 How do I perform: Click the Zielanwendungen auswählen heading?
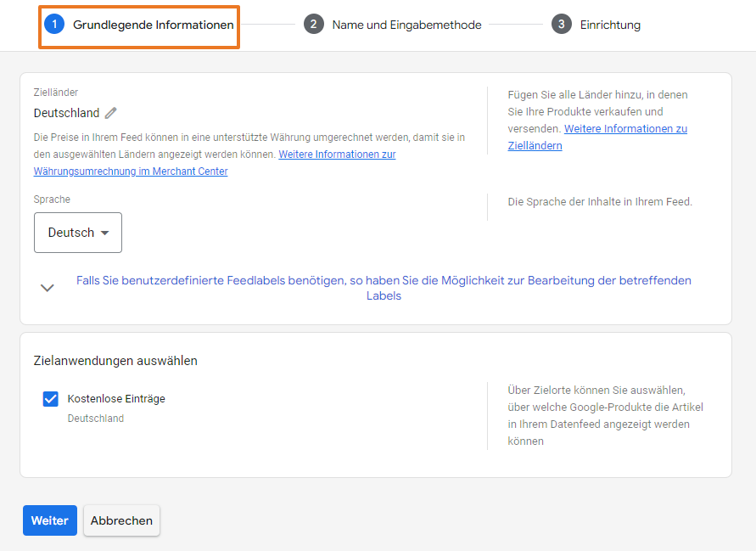pyautogui.click(x=115, y=361)
